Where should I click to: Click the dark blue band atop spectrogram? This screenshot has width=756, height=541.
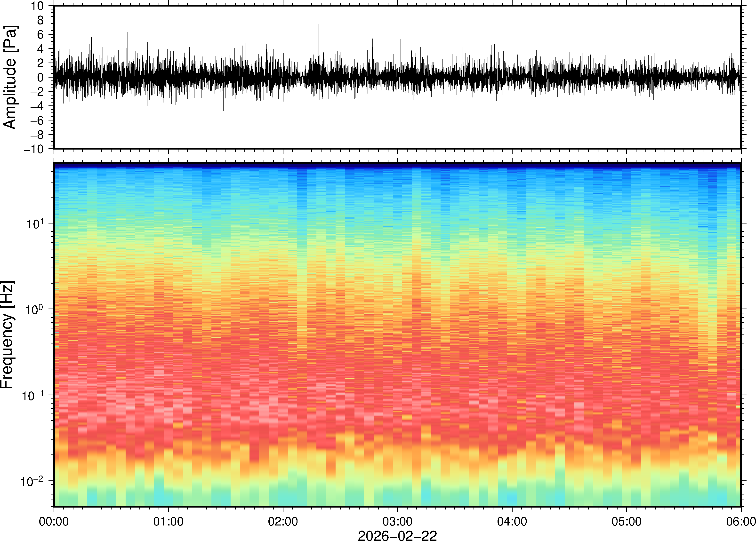coord(397,165)
